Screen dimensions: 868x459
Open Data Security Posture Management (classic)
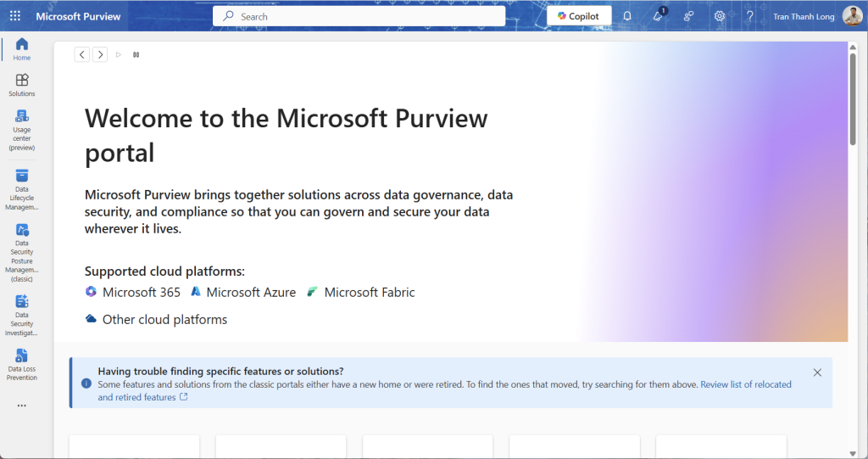(22, 249)
